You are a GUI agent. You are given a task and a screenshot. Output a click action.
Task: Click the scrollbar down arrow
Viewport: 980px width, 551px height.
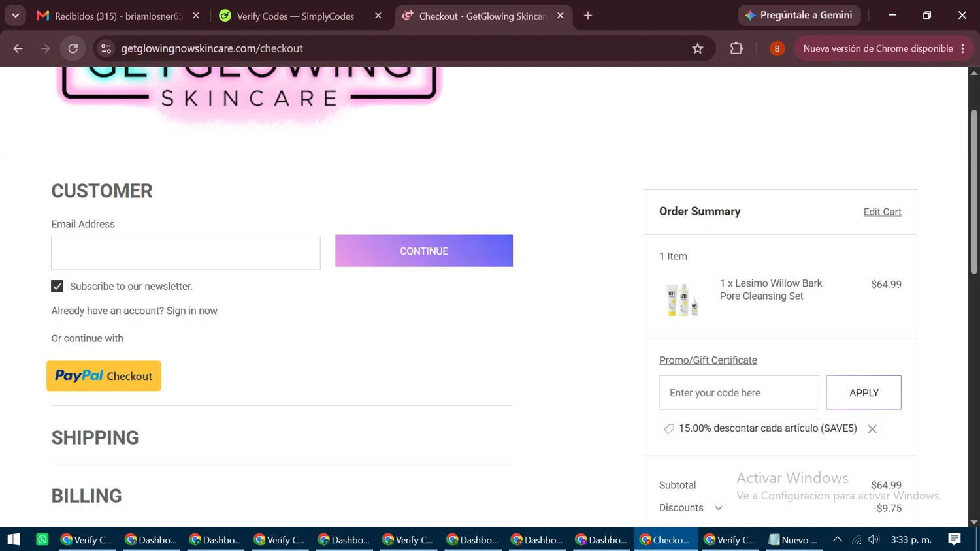click(974, 522)
